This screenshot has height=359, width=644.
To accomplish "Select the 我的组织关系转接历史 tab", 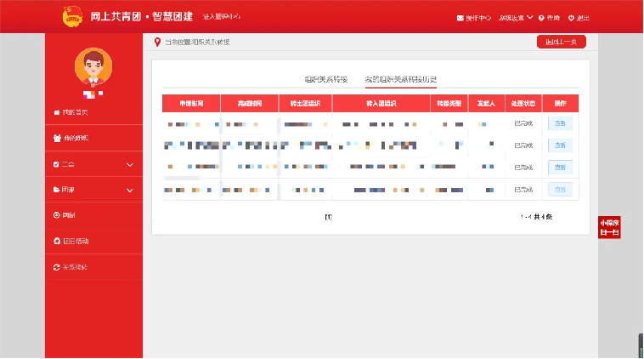I will 400,79.
